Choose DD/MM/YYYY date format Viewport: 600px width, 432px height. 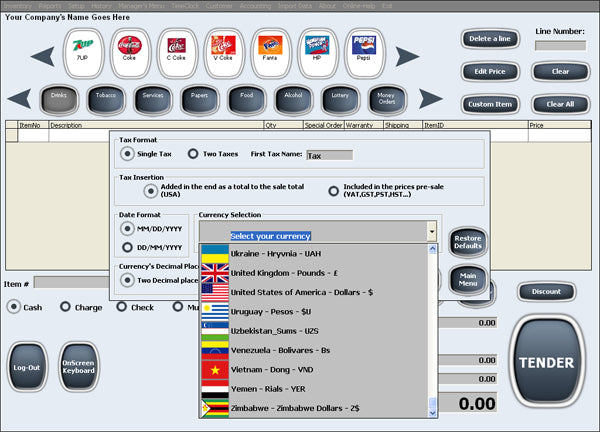(127, 248)
